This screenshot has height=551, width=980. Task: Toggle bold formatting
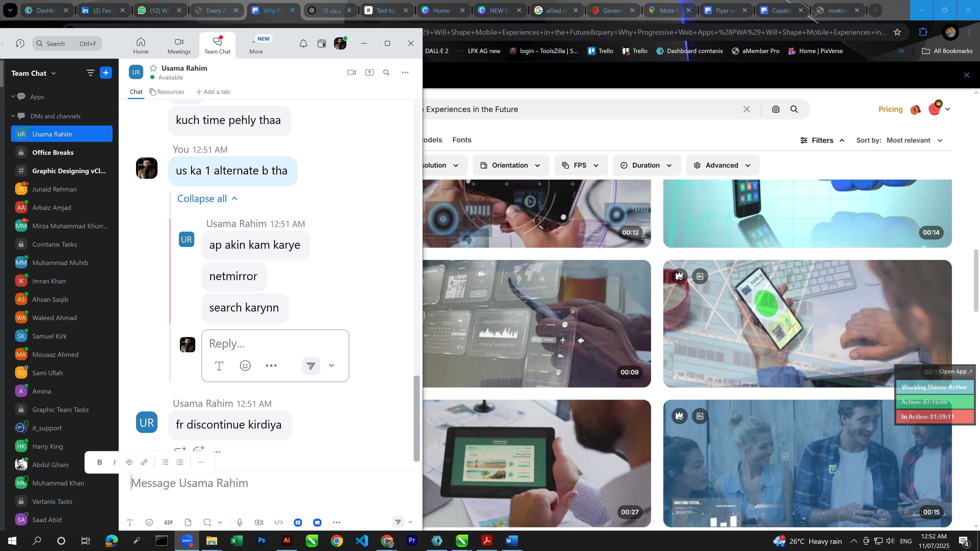coord(100,462)
